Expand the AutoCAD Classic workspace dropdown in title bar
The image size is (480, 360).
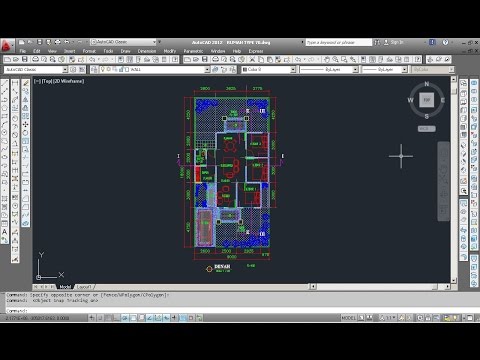(154, 42)
